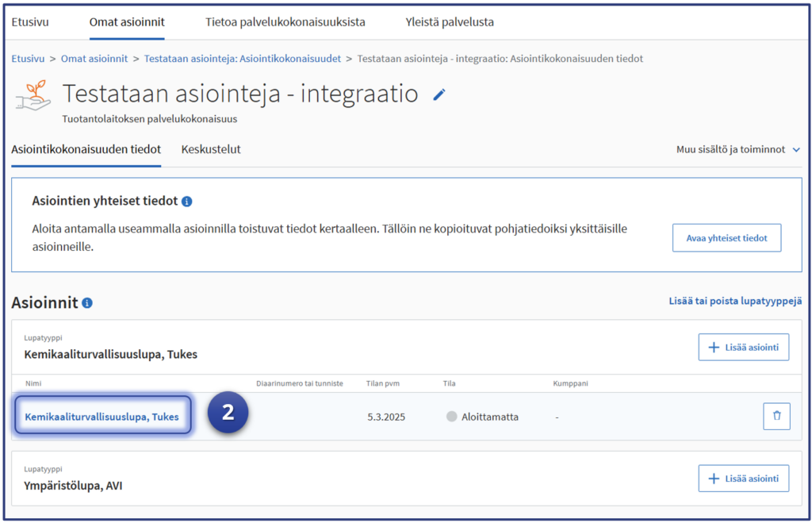Select Asiointikokonaisuuden tiedot tab
Viewport: 812px width, 523px height.
[86, 149]
